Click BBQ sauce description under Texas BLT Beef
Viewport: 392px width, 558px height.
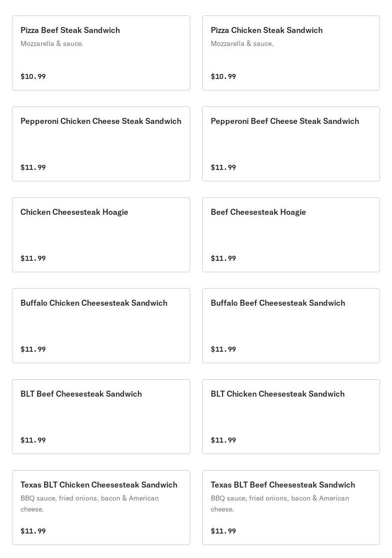tap(280, 504)
